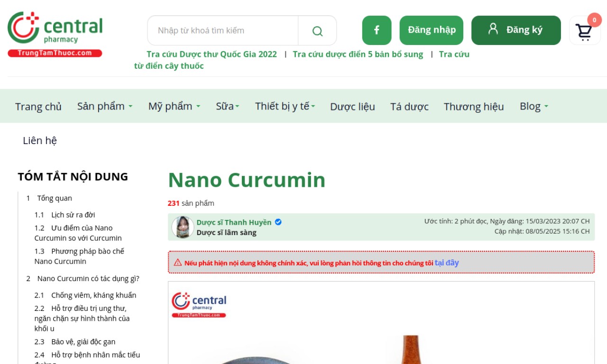
Task: Open the Facebook icon button
Action: [377, 30]
